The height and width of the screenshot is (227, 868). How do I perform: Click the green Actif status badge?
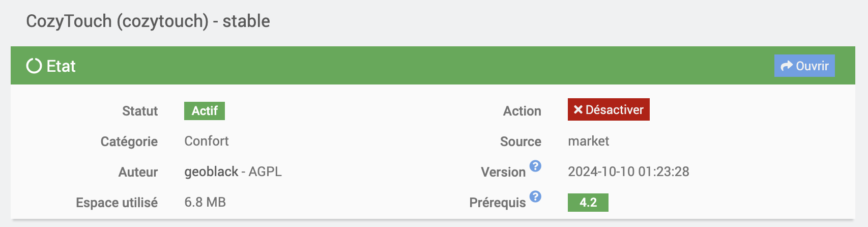205,111
